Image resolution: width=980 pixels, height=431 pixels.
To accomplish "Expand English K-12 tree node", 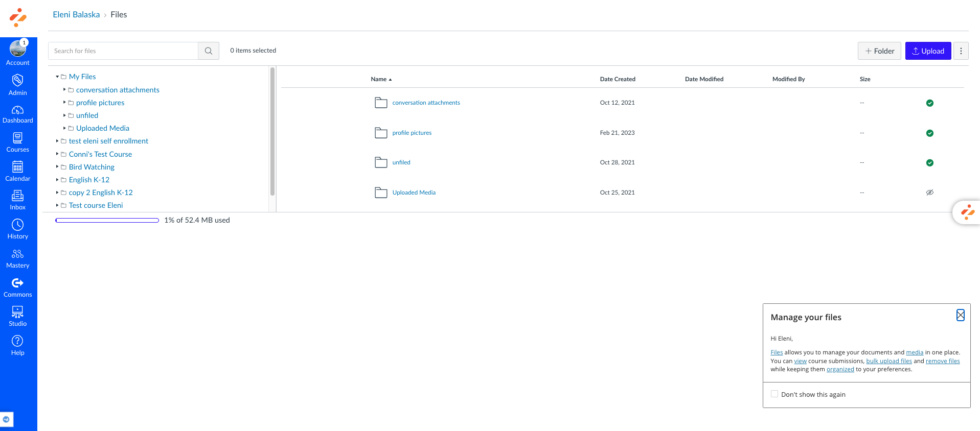I will (57, 179).
